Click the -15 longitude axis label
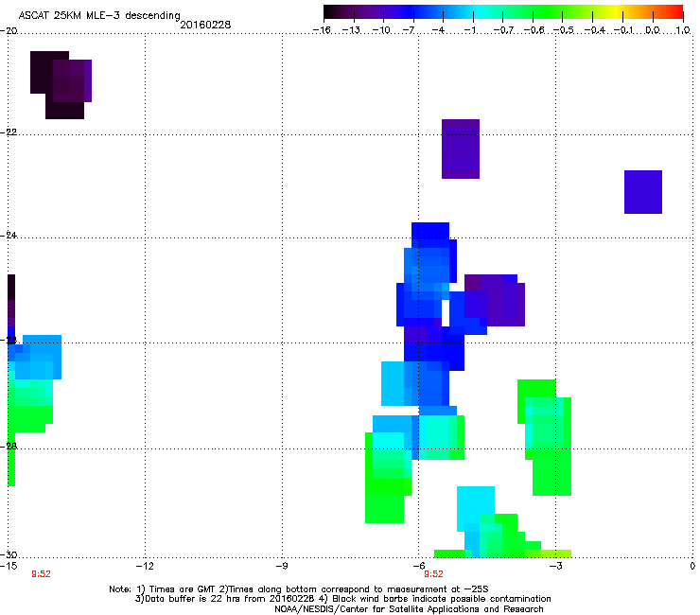Viewport: 700px width, 615px height. [x=9, y=566]
